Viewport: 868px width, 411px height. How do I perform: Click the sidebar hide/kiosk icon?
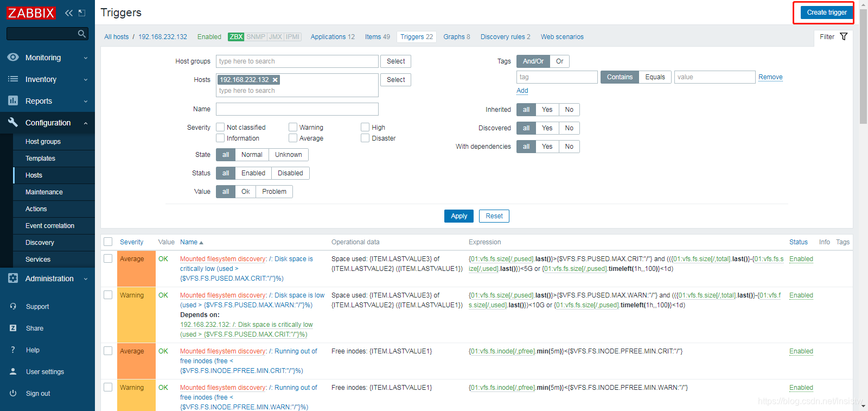click(82, 12)
